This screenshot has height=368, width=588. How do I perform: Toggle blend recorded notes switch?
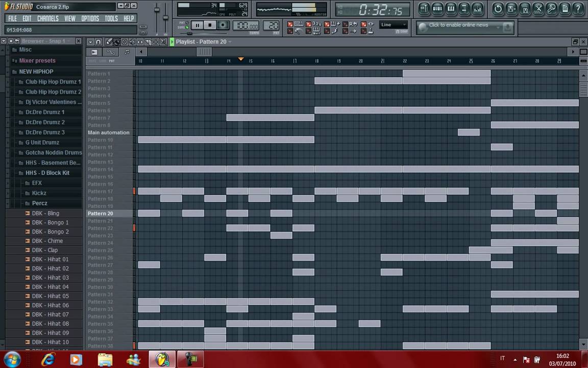(327, 24)
